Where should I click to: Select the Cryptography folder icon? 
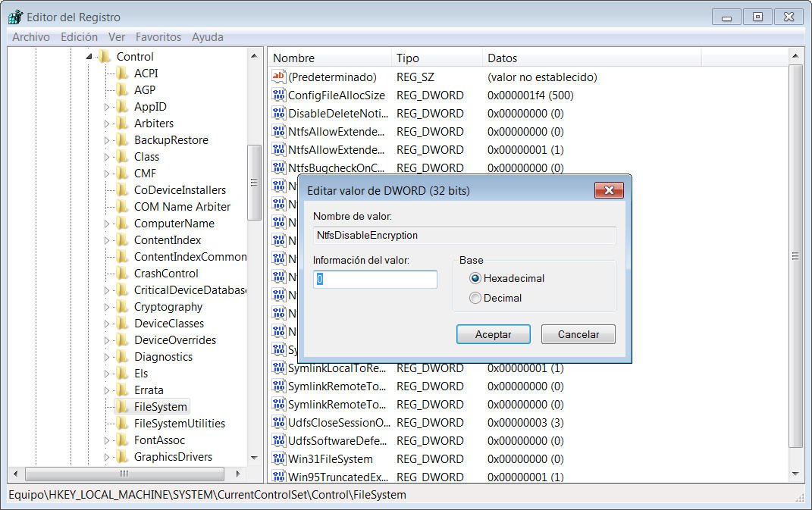tap(122, 307)
